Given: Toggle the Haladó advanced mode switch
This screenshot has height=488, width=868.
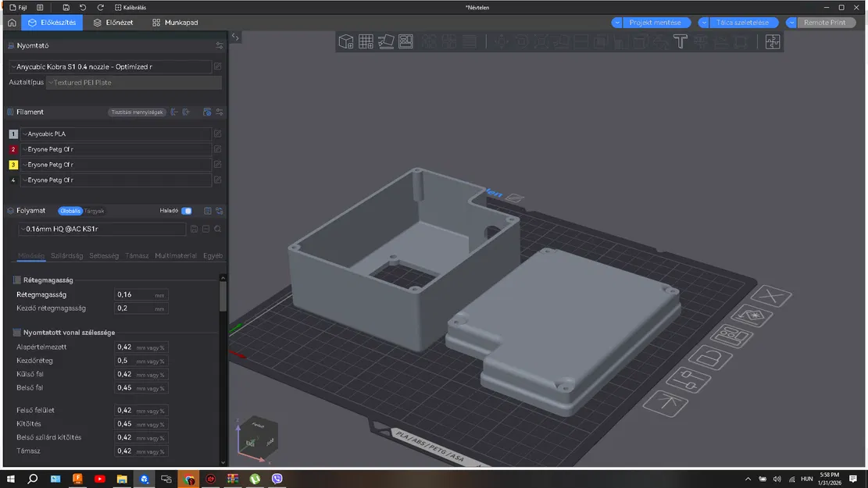Looking at the screenshot, I should click(x=186, y=211).
